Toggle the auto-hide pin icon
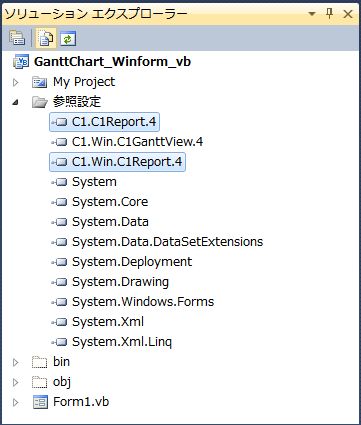Screen dimensions: 361x425 [x=329, y=14]
